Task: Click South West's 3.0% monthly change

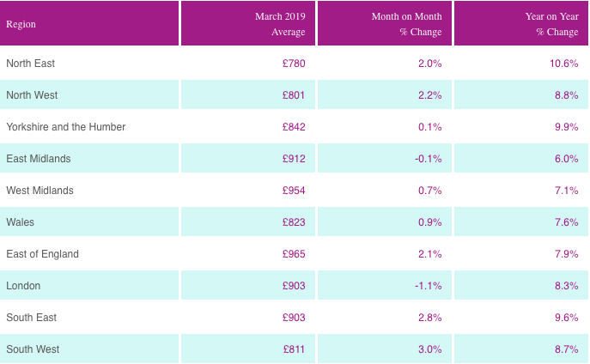Action: click(x=429, y=349)
